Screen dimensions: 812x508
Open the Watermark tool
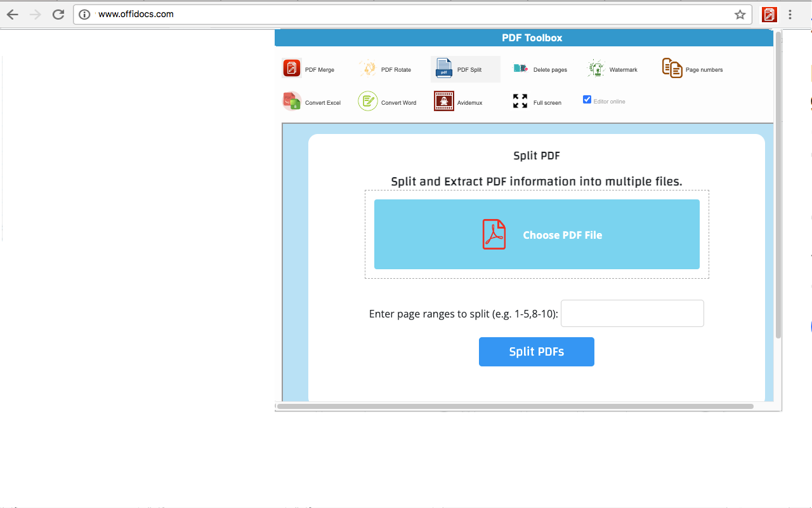pyautogui.click(x=611, y=68)
